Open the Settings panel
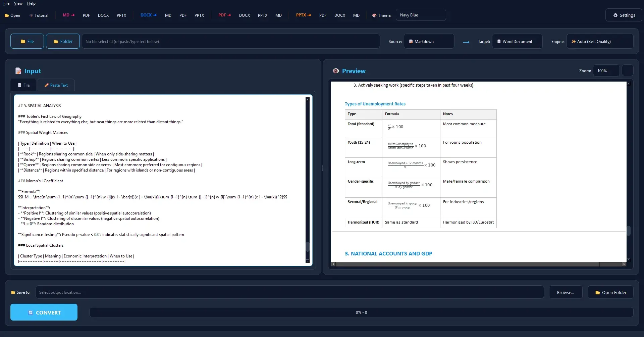 pyautogui.click(x=624, y=15)
